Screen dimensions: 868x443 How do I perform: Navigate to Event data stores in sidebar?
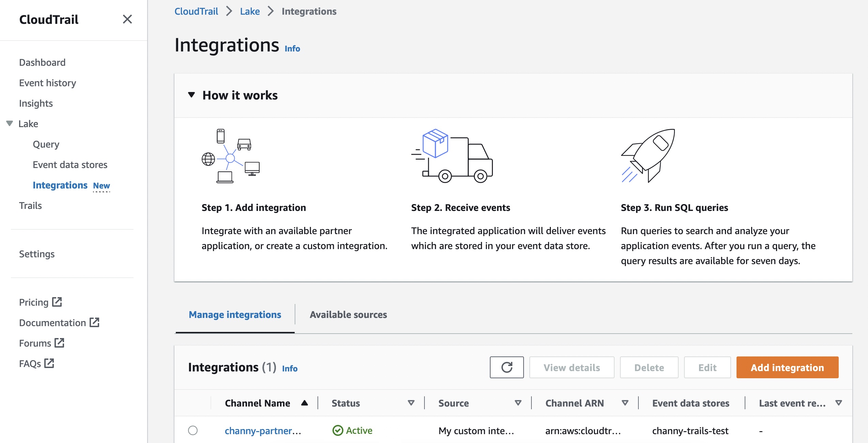pos(70,165)
